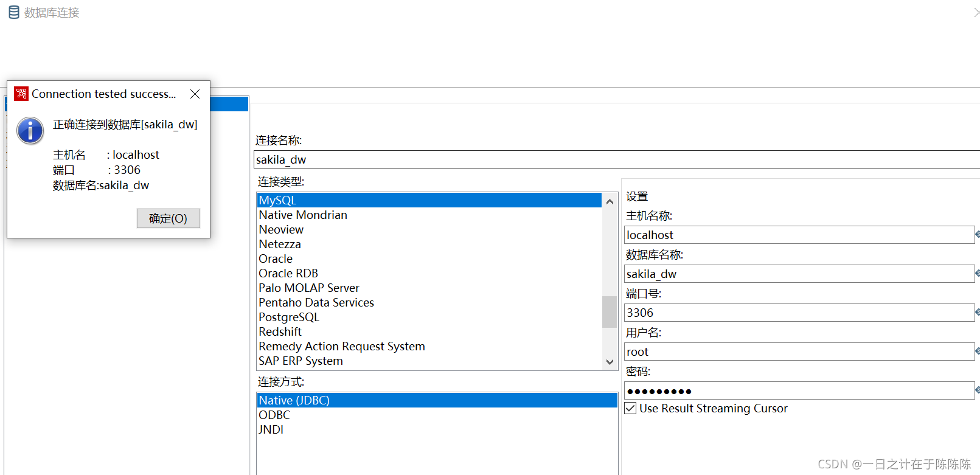The height and width of the screenshot is (475, 980).
Task: Click variable icon beside 端口号 field
Action: click(978, 312)
